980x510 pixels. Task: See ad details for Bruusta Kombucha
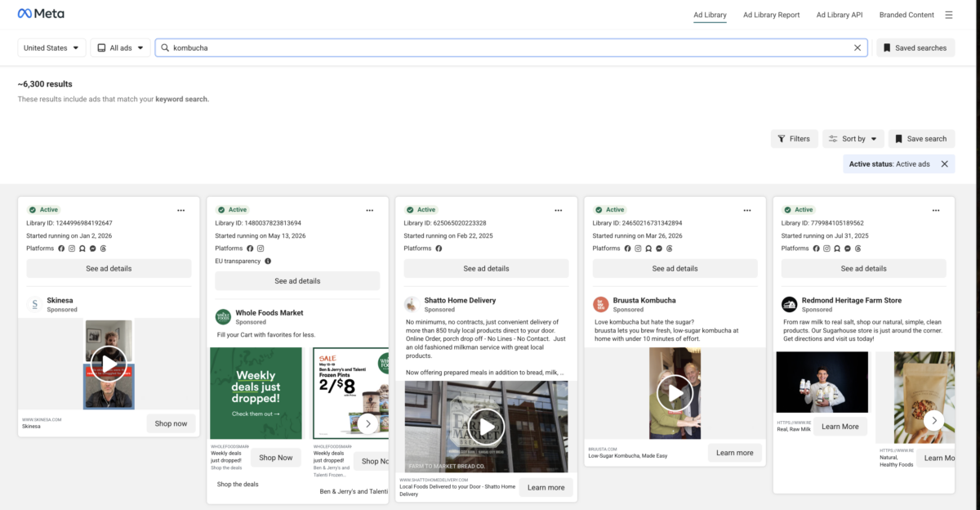675,268
